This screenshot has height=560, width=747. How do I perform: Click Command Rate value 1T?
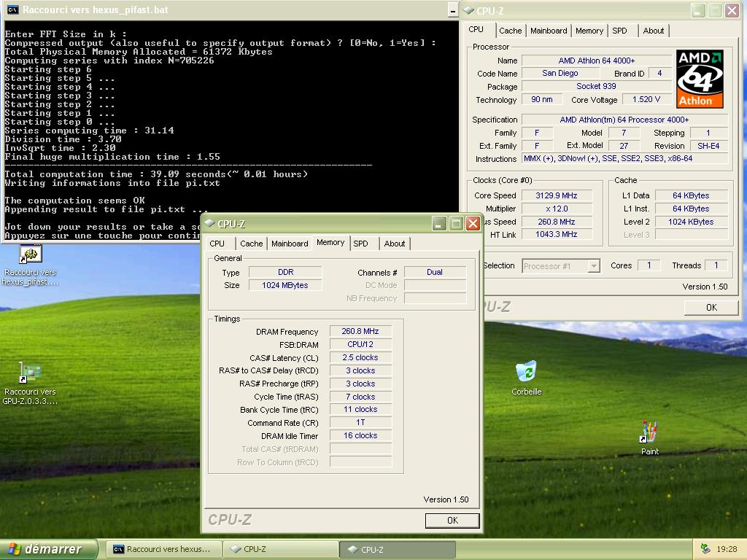360,422
